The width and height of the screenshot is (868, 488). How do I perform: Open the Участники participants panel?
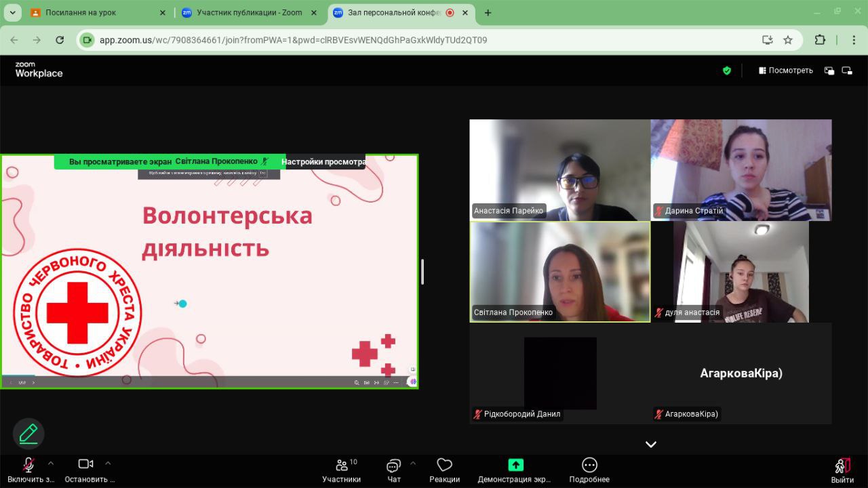tap(341, 470)
